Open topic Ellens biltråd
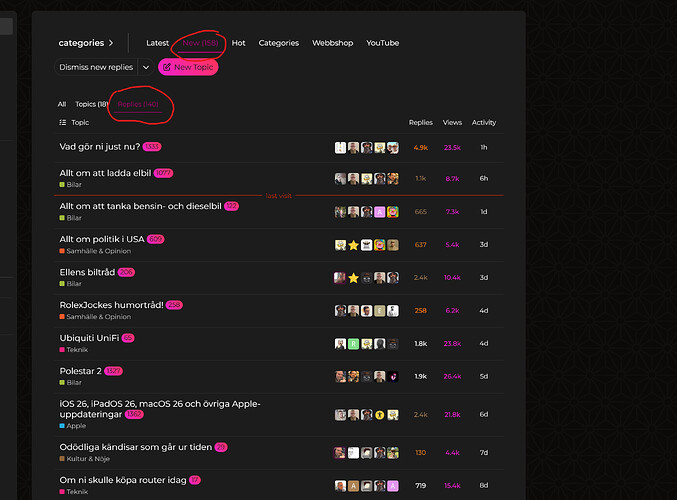This screenshot has height=500, width=677. point(87,272)
